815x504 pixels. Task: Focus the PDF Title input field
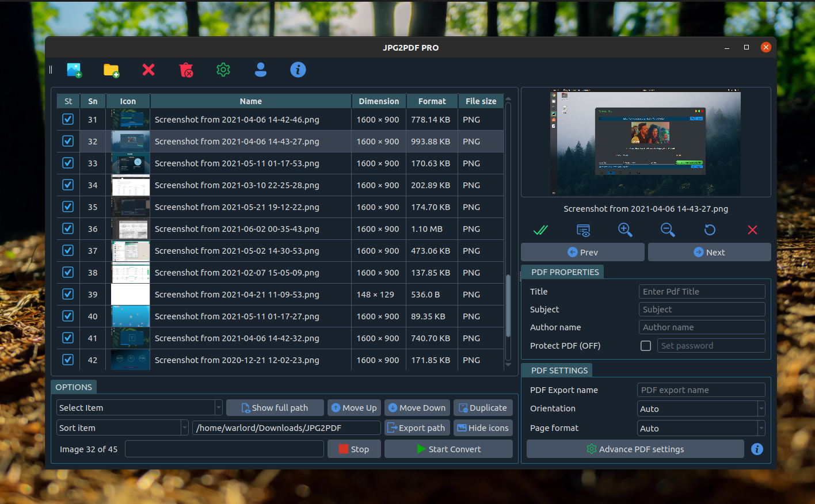(702, 292)
